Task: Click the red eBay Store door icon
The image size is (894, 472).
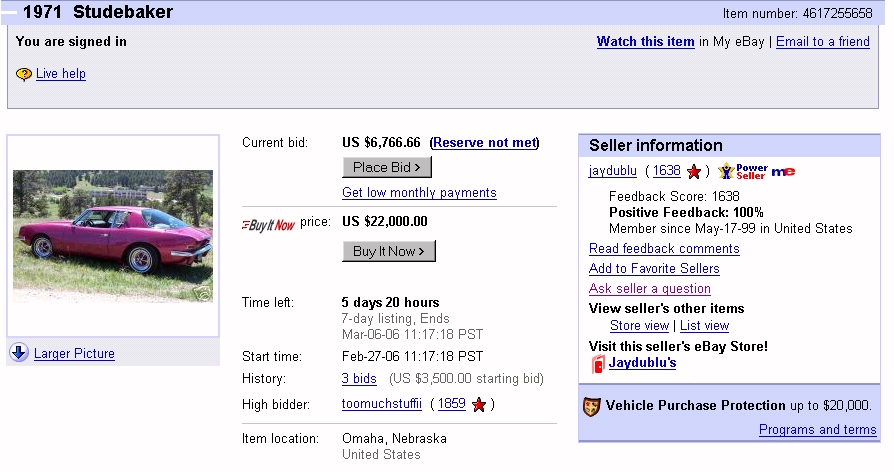Action: click(598, 363)
